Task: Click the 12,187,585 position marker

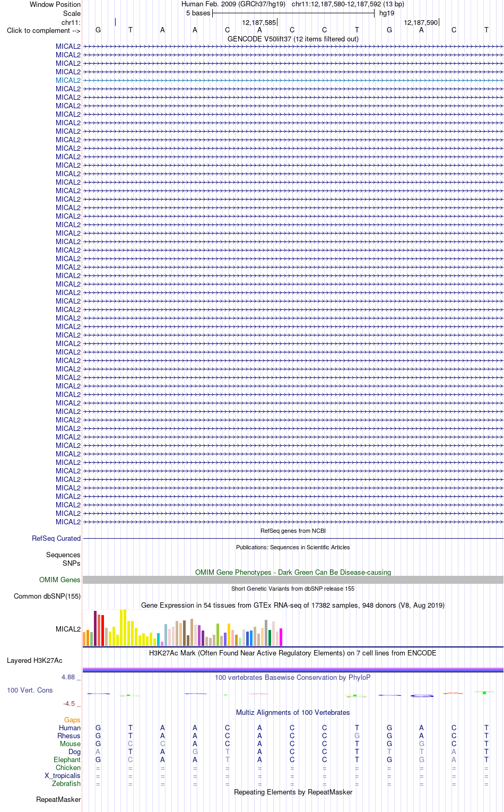Action: 259,23
